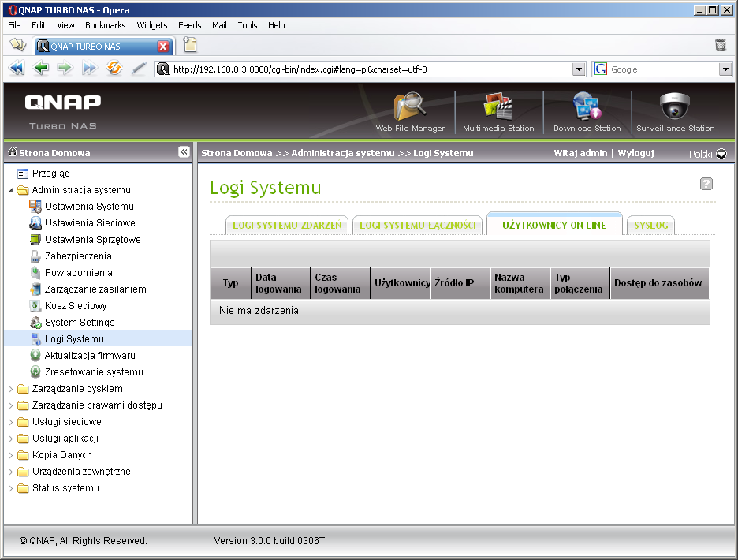
Task: Select the Użytkownicy On-Line tab
Action: (554, 224)
